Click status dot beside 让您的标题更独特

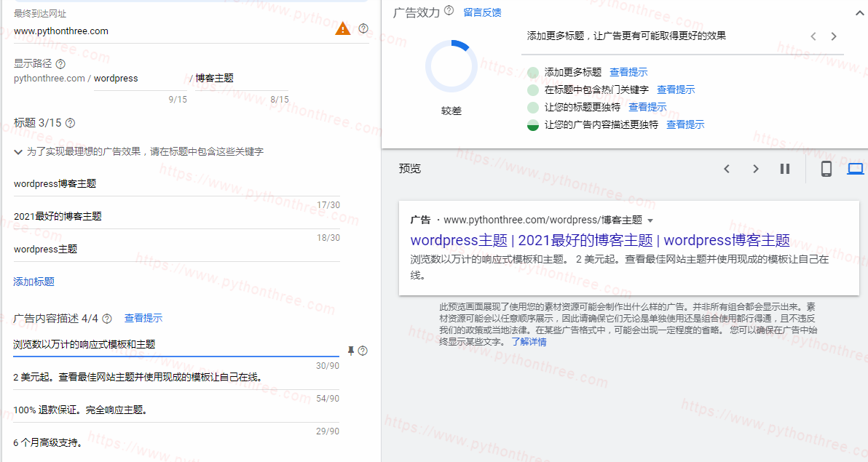[533, 108]
